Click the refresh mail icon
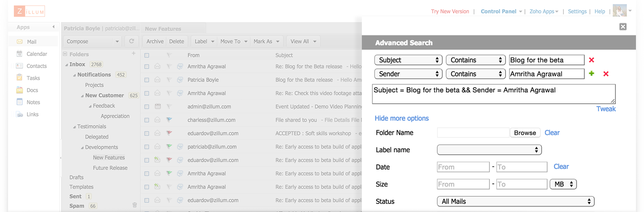The image size is (644, 212). pyautogui.click(x=131, y=41)
